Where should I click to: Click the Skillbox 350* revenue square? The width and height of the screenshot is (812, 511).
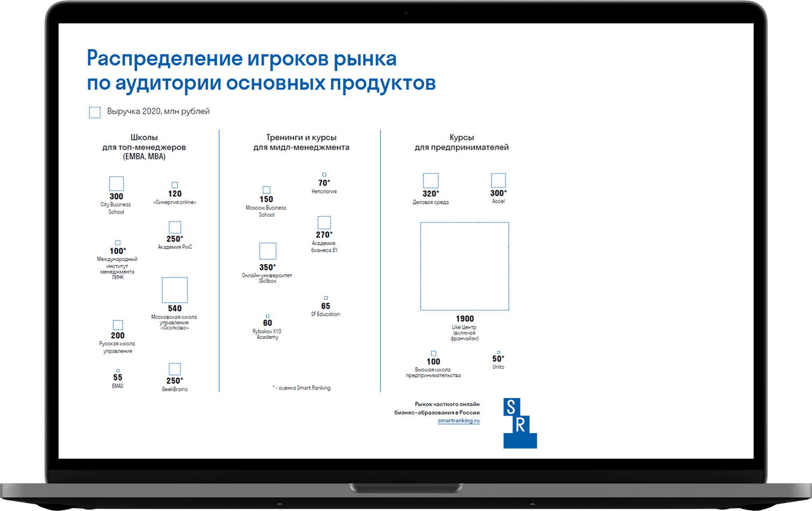[x=268, y=251]
